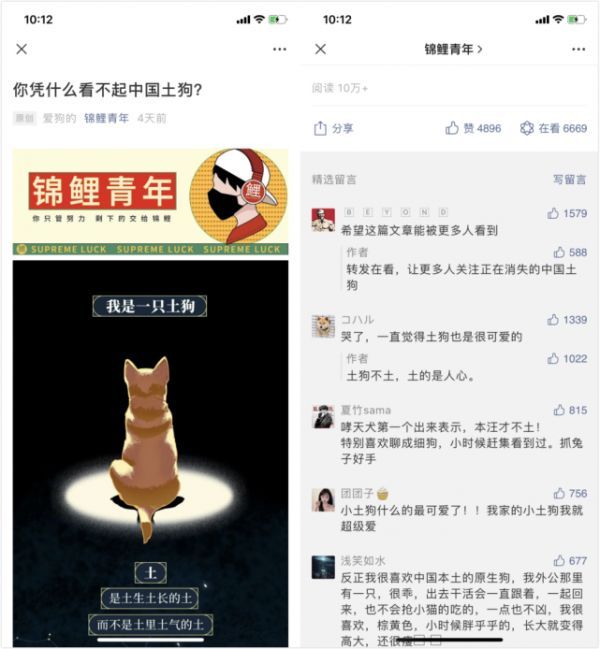Open the 锦鲤青年 account link under title
Image resolution: width=600 pixels, height=649 pixels.
106,118
